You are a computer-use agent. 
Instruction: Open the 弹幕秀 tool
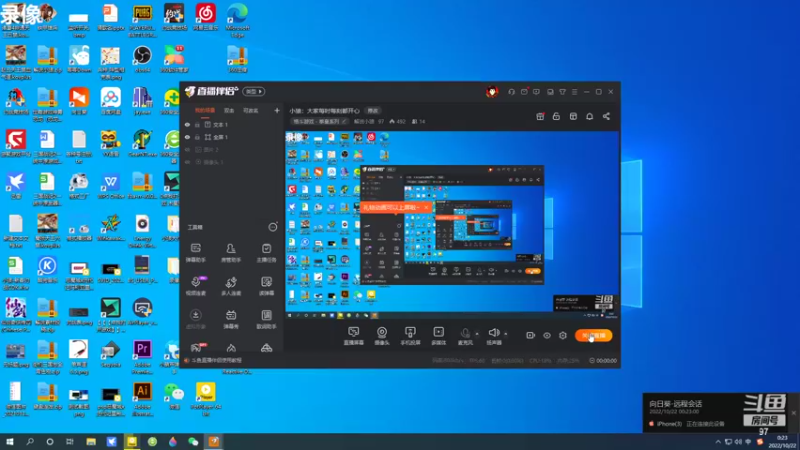pos(231,319)
